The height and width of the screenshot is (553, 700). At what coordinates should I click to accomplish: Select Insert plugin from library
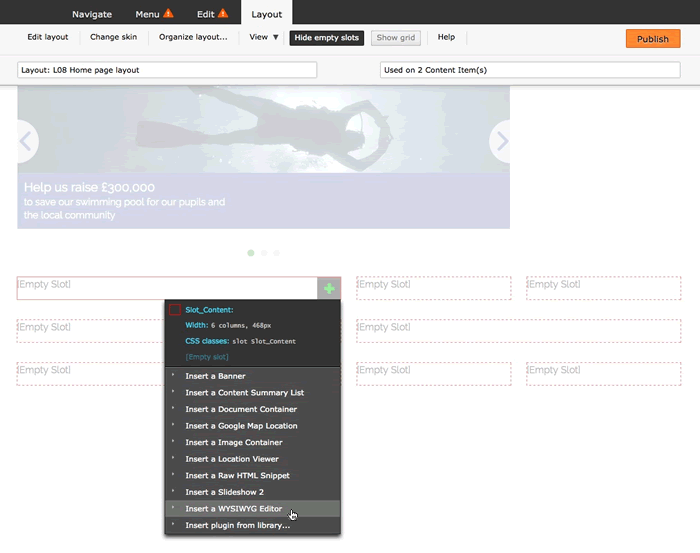pyautogui.click(x=237, y=525)
